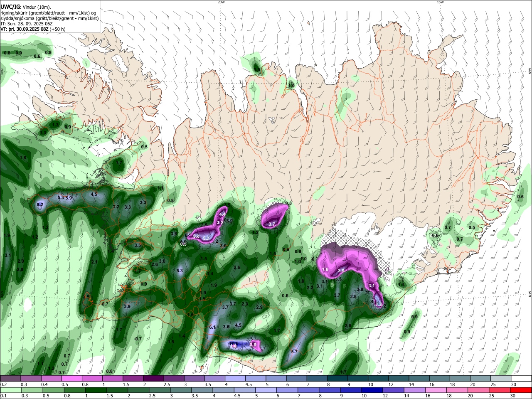Click the 64N latitude label on the right edge

click(530, 293)
